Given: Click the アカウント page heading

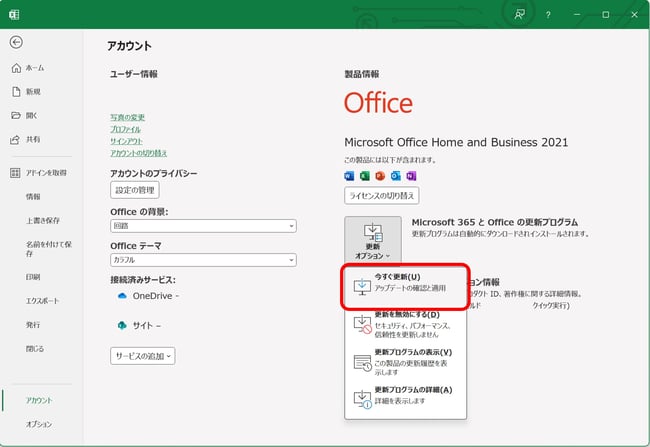Looking at the screenshot, I should coord(129,46).
